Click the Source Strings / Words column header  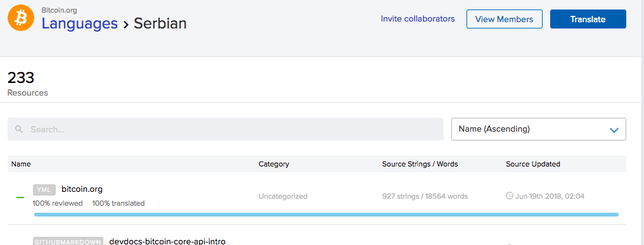420,164
